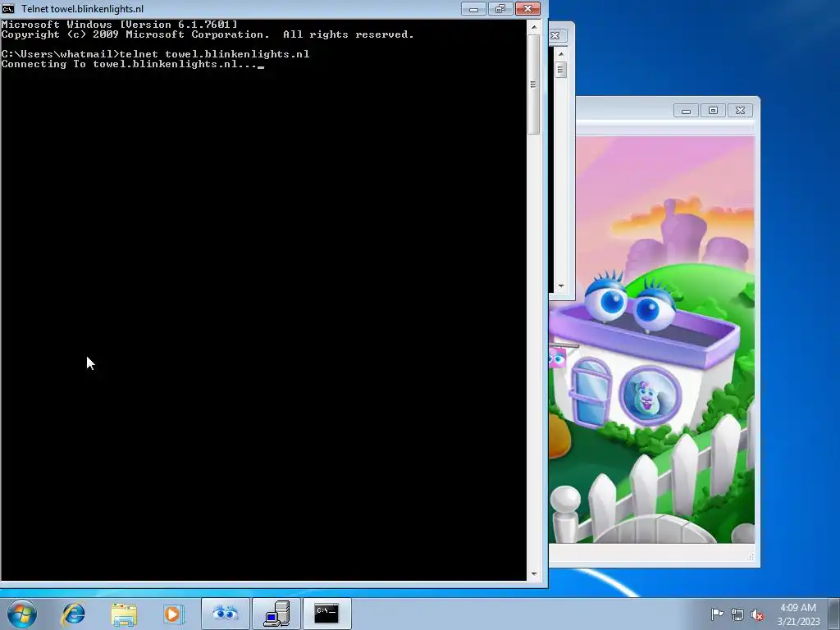This screenshot has width=840, height=630.
Task: Open Action Center flag icon in tray
Action: pyautogui.click(x=717, y=614)
